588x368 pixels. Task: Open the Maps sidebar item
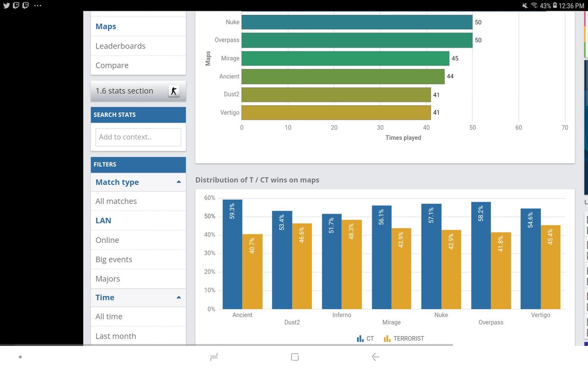tap(138, 26)
